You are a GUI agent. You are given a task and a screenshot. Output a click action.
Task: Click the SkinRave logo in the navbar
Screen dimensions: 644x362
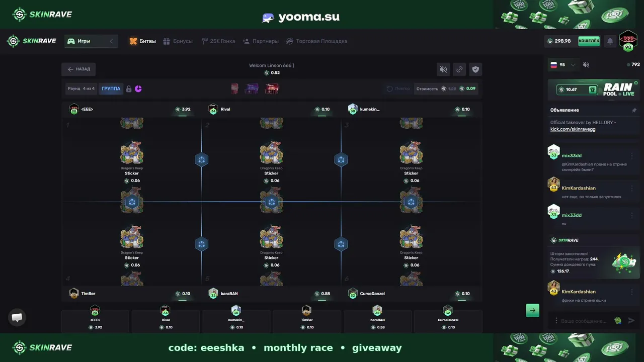(x=31, y=41)
